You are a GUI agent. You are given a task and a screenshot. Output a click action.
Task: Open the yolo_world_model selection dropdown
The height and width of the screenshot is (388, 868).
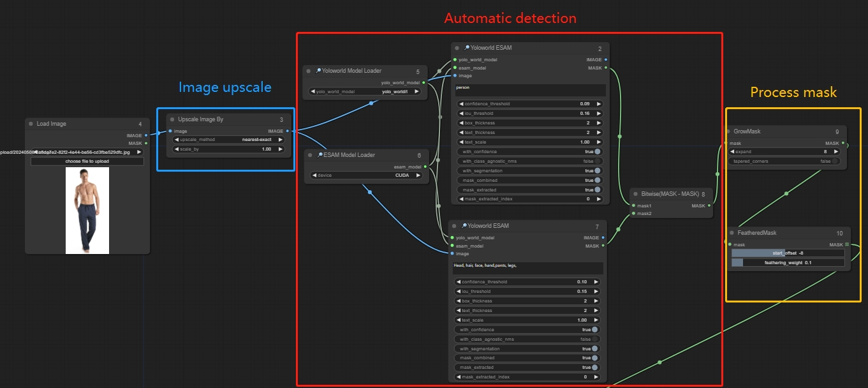pyautogui.click(x=365, y=91)
